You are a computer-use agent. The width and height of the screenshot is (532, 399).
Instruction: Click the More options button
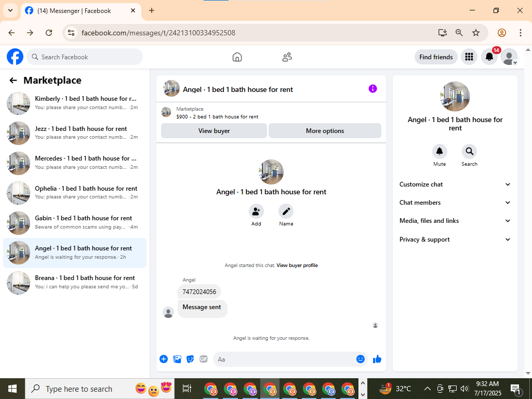(x=325, y=130)
